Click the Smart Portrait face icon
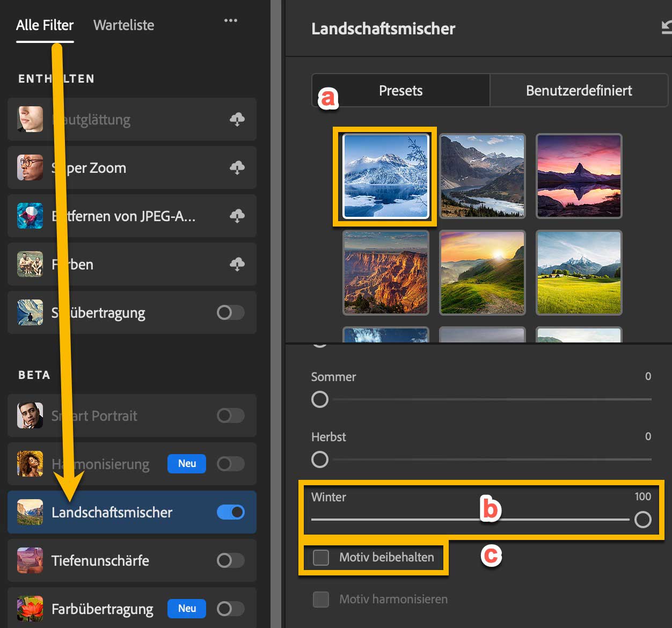672x628 pixels. [30, 415]
